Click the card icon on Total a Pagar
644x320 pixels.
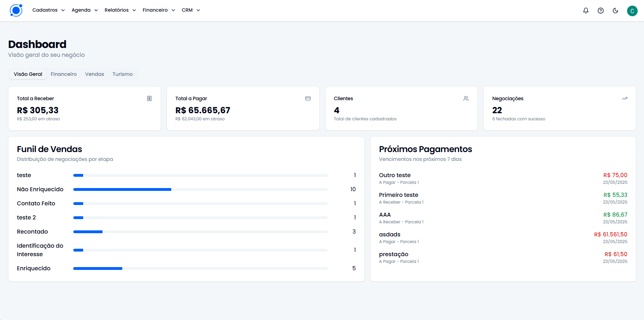point(308,98)
